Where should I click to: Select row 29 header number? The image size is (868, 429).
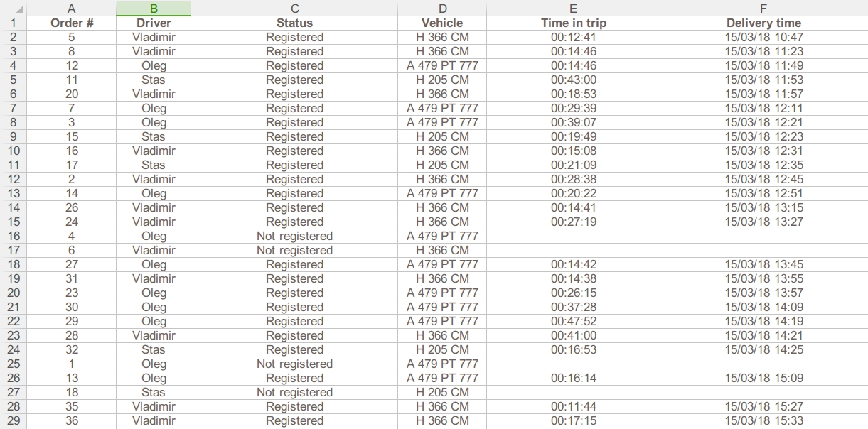tap(14, 420)
